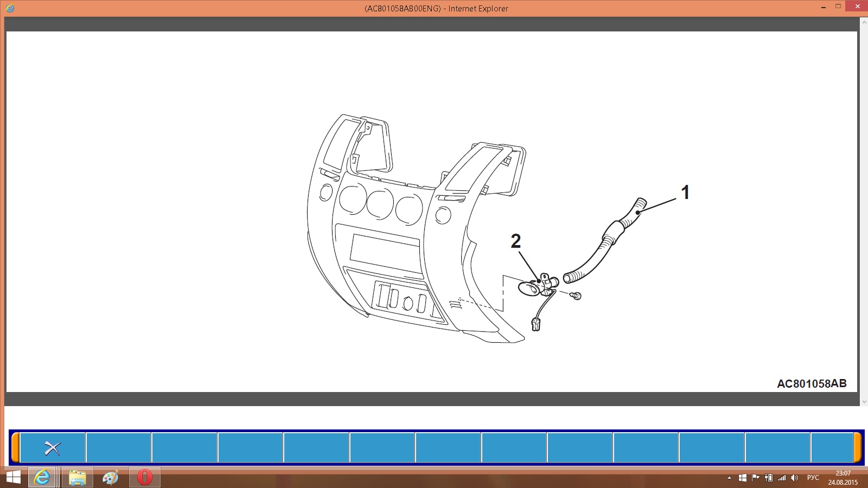Click the diagram code AC801058AB
Viewport: 868px width, 488px height.
coord(812,383)
